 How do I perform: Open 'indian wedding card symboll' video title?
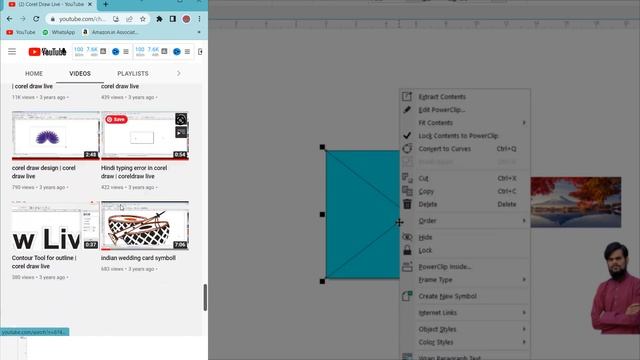(x=138, y=258)
